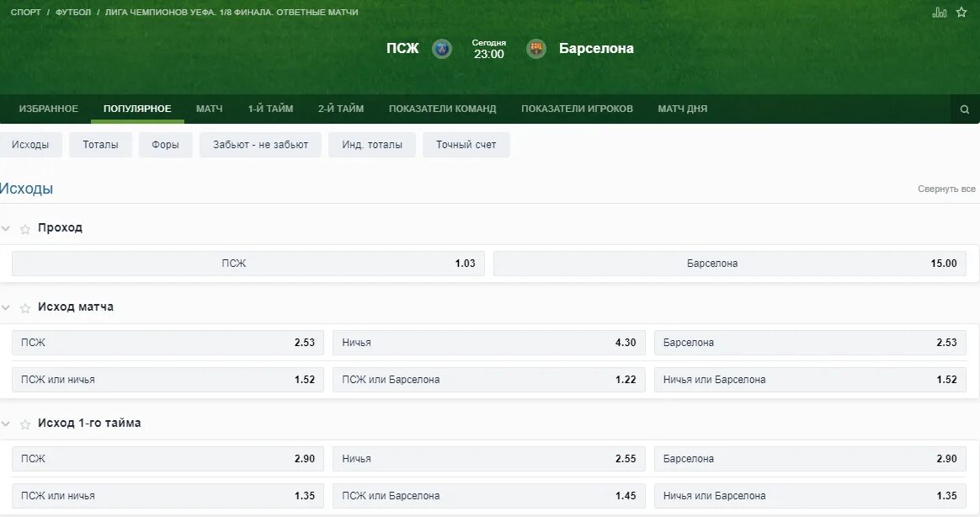Screen dimensions: 980x517
Task: Filter by Тоталы chip
Action: point(101,145)
